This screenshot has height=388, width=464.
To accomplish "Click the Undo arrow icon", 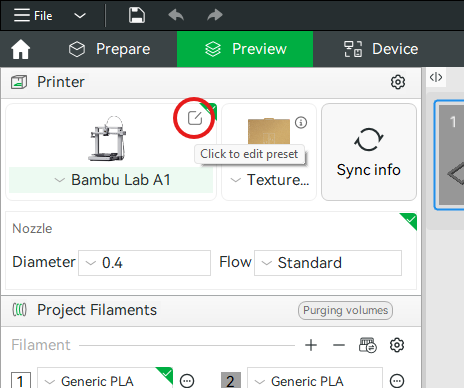I will click(176, 15).
